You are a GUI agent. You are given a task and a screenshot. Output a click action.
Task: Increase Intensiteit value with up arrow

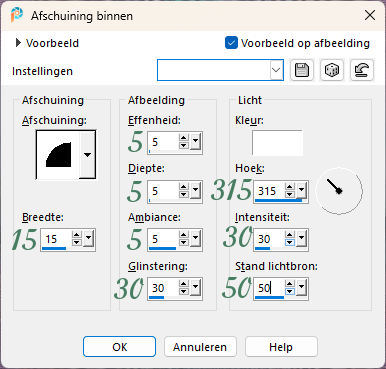(x=290, y=235)
